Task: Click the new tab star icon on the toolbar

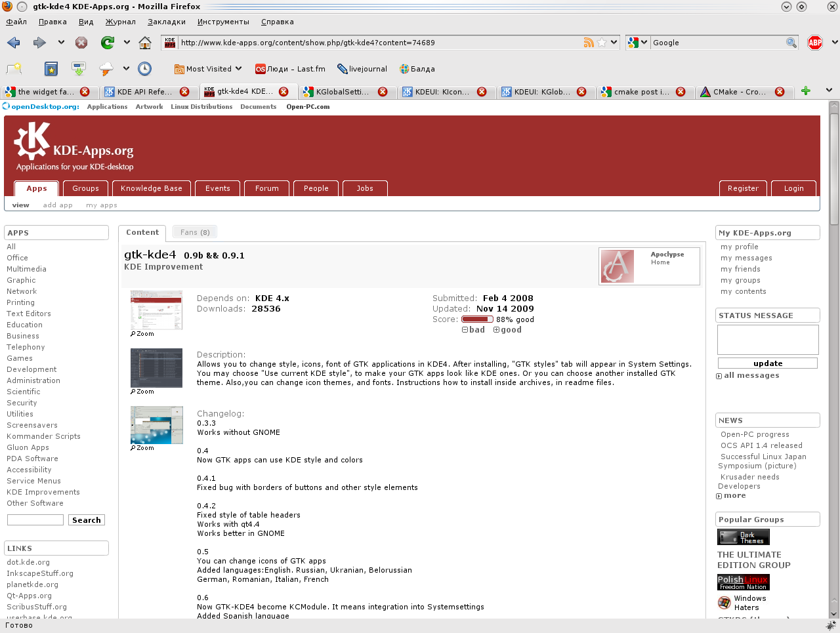Action: coord(14,68)
